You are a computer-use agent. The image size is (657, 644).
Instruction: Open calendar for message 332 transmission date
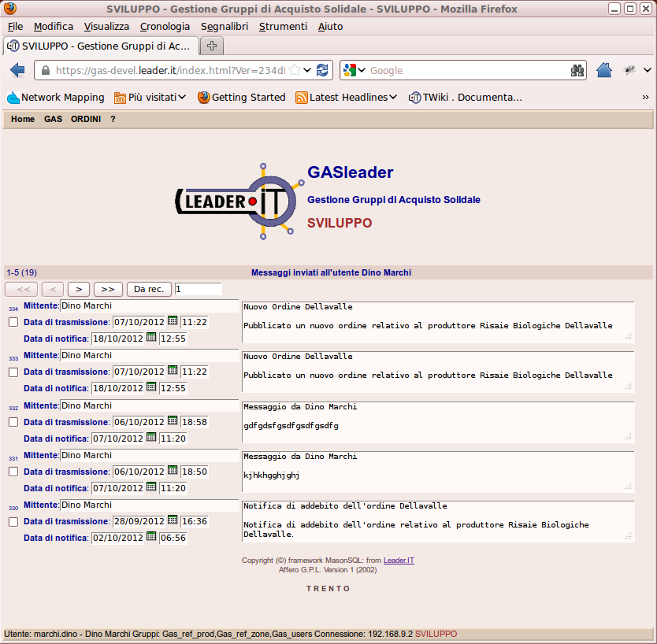pos(173,420)
